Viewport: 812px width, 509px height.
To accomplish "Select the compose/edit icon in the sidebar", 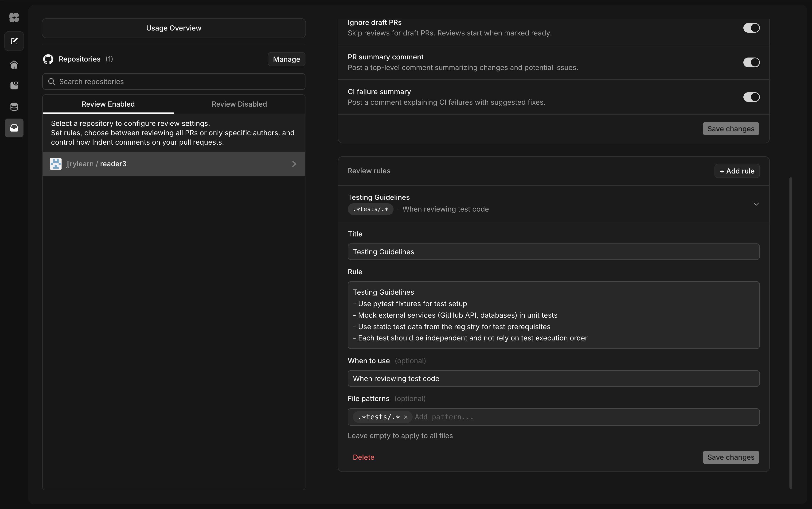I will click(14, 41).
